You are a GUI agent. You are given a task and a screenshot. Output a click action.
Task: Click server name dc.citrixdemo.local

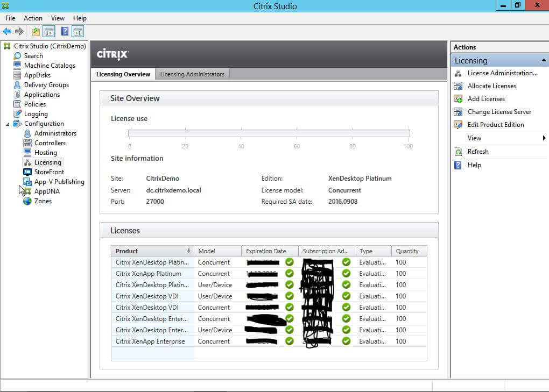pyautogui.click(x=173, y=190)
